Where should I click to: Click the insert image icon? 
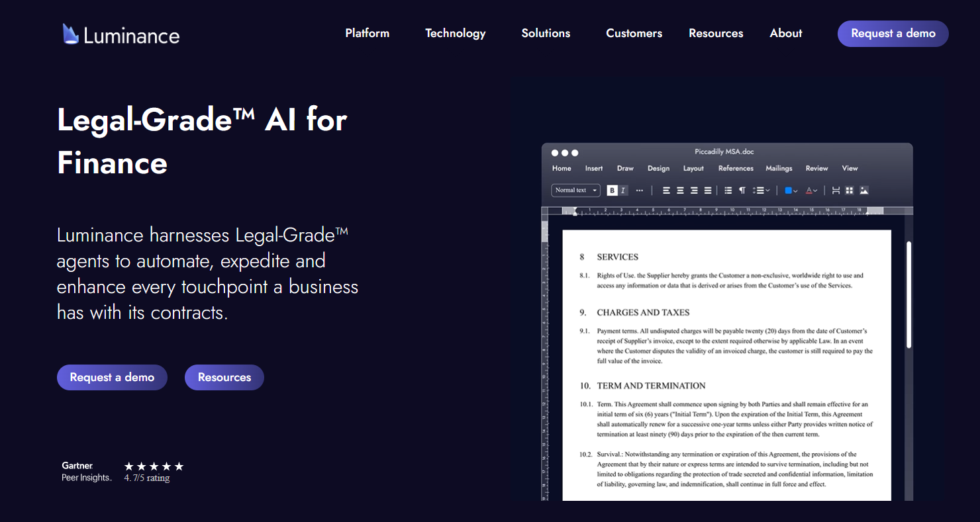864,191
